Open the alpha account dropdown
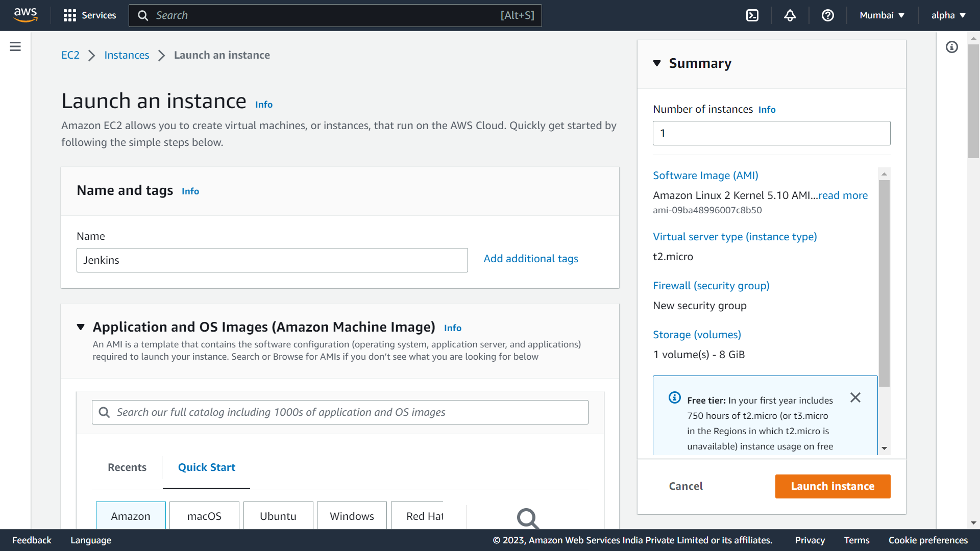Viewport: 980px width, 551px height. 948,15
